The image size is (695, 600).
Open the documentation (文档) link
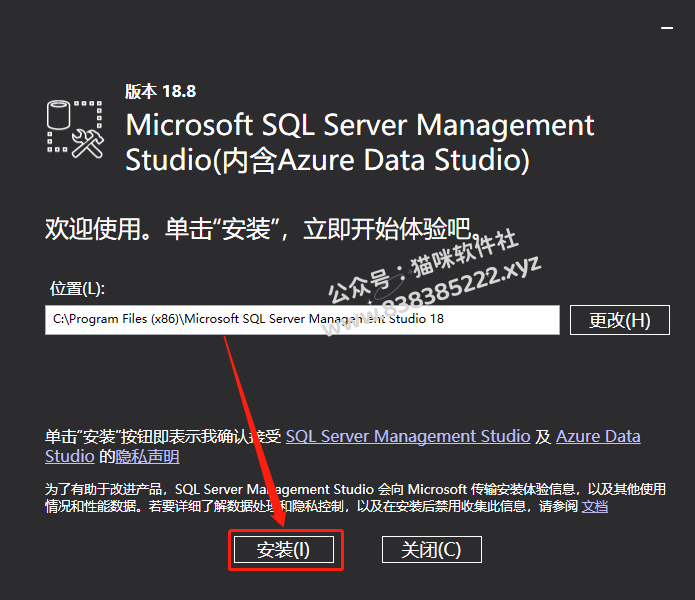coord(595,506)
